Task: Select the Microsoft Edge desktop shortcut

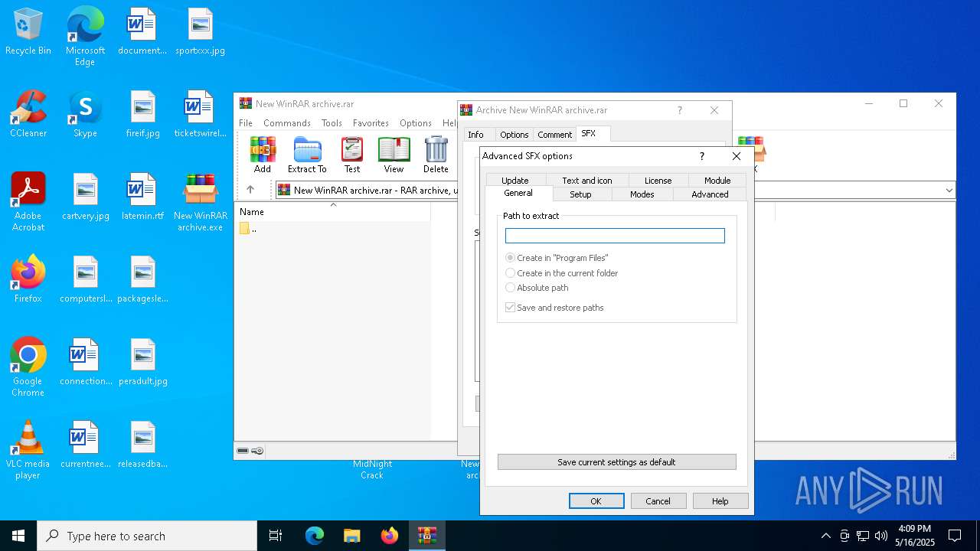Action: 85,36
